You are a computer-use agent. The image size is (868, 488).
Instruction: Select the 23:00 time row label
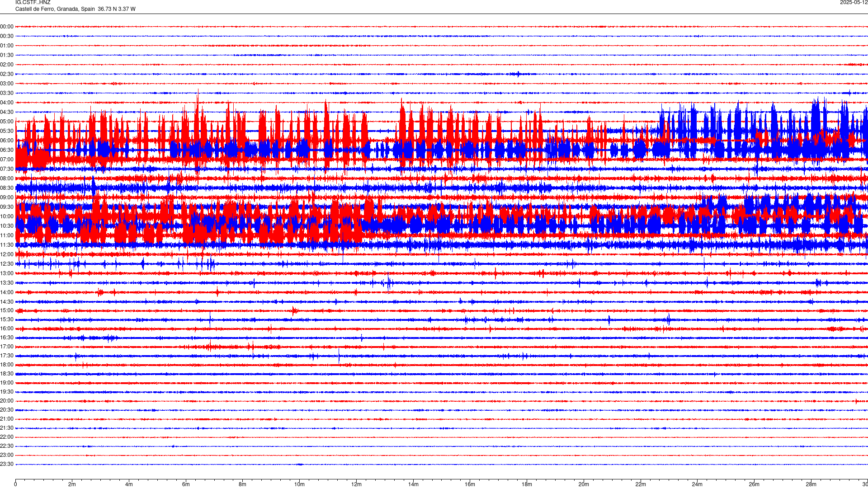click(7, 455)
